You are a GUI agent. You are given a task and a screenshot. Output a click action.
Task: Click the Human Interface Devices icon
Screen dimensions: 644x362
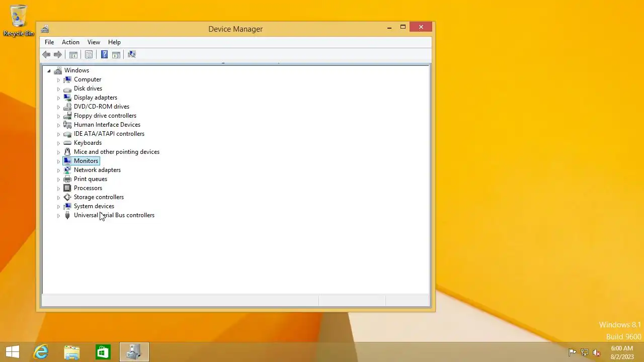pos(67,125)
